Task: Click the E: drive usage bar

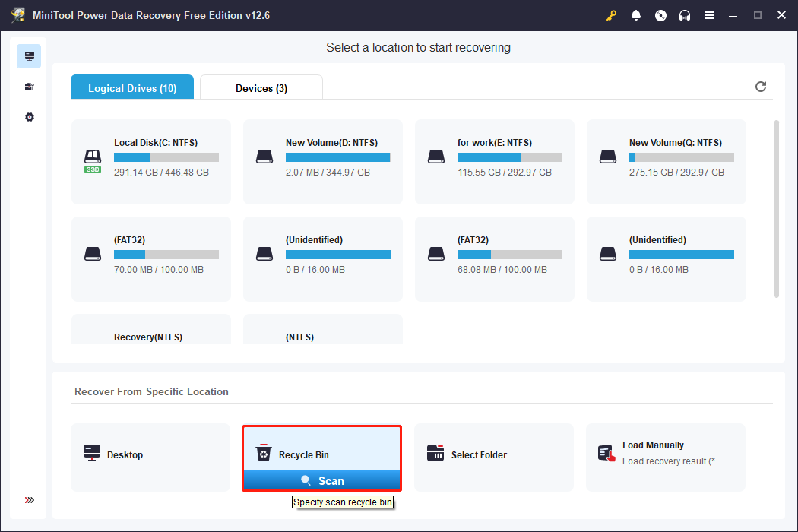Action: coord(510,157)
